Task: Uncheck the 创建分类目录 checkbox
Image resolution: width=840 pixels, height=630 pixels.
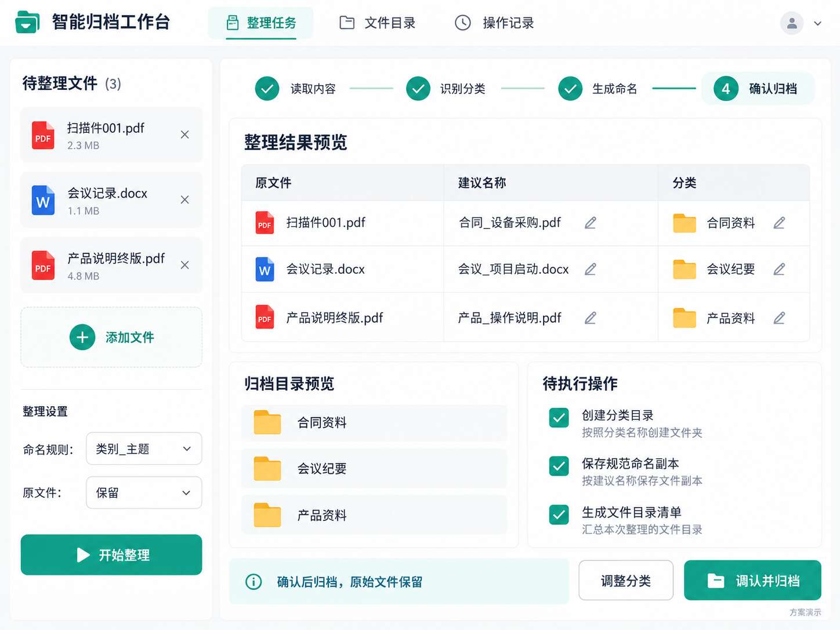Action: click(559, 418)
